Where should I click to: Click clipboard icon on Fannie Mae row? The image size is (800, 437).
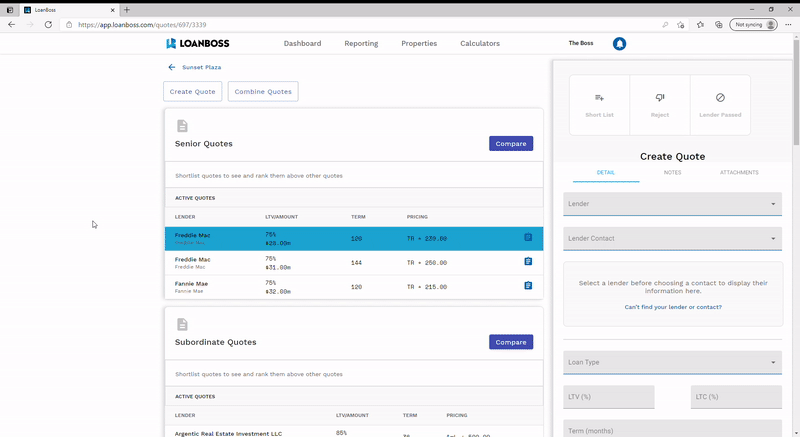coord(528,286)
